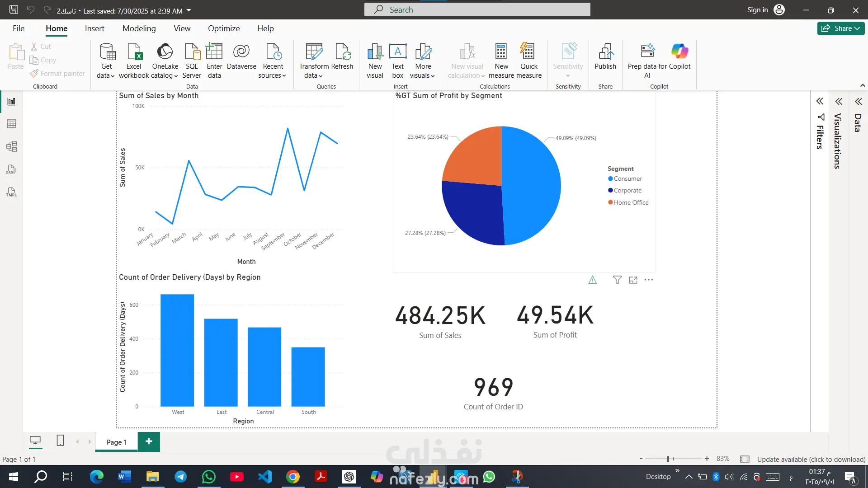Switch to mobile layout view
Screen dimensions: 868x488
pos(60,441)
